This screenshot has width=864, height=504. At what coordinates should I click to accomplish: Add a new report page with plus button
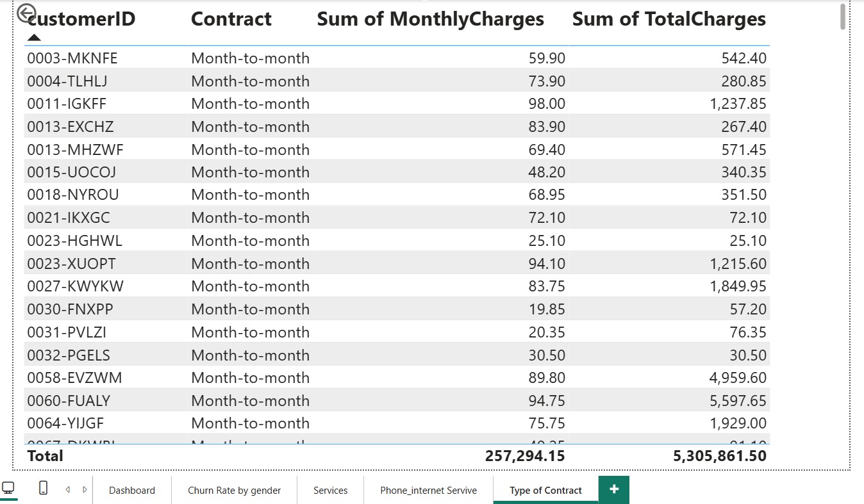pos(613,490)
